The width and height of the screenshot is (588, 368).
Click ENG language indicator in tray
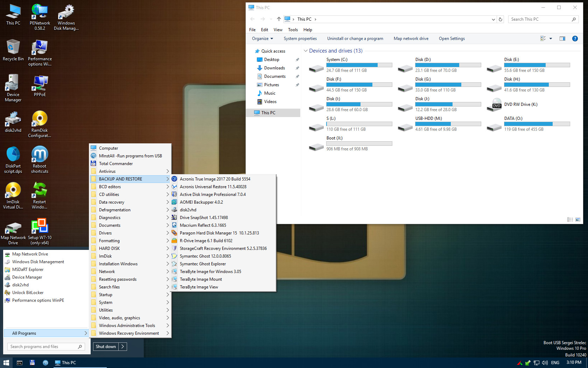[555, 363]
